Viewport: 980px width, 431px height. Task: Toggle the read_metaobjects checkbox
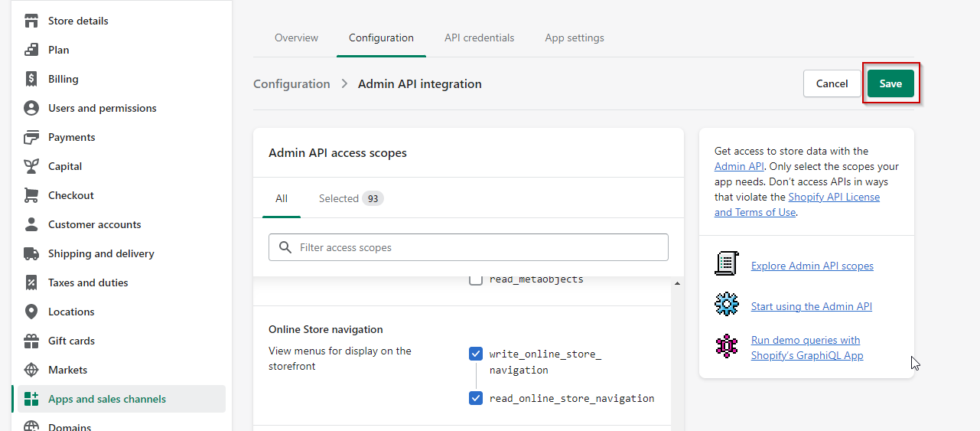476,279
